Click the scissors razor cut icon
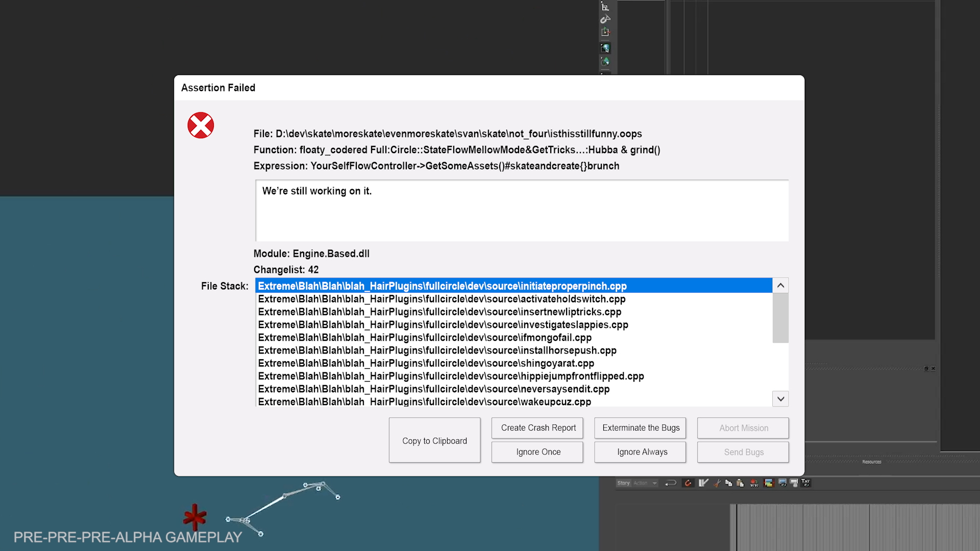 [717, 484]
